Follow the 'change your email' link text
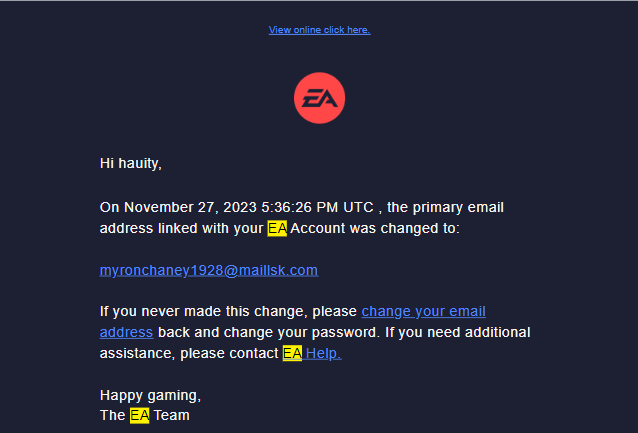The width and height of the screenshot is (638, 433). point(423,311)
